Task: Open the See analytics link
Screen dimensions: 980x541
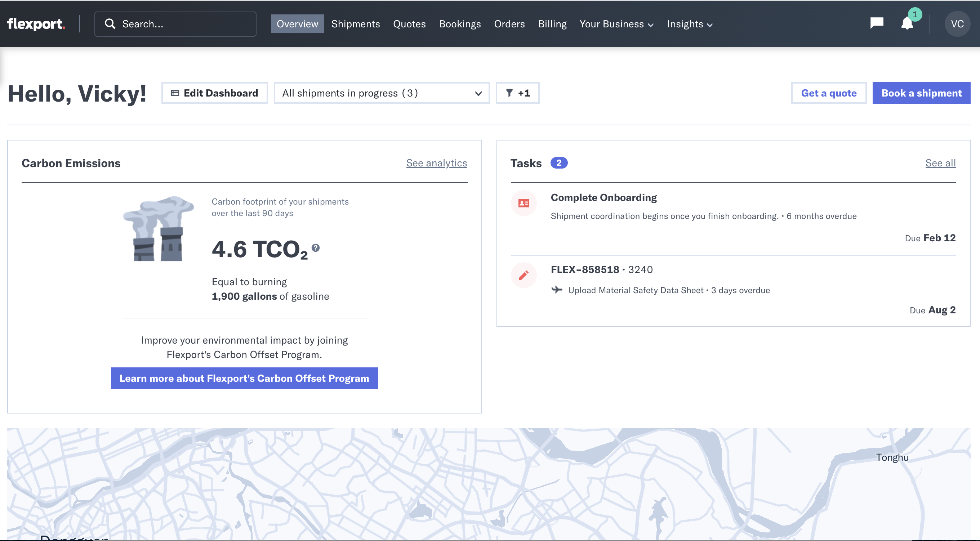Action: (x=436, y=162)
